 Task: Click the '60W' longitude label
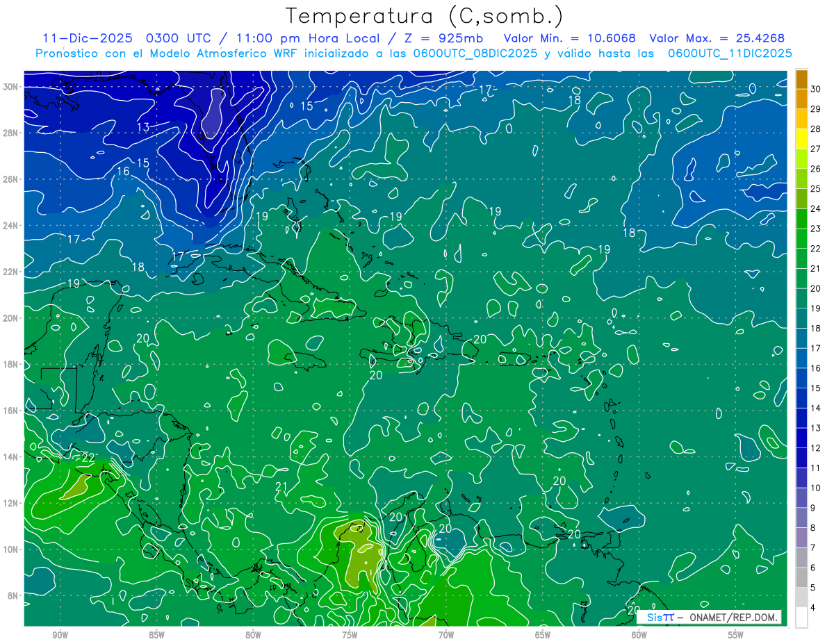click(x=639, y=635)
